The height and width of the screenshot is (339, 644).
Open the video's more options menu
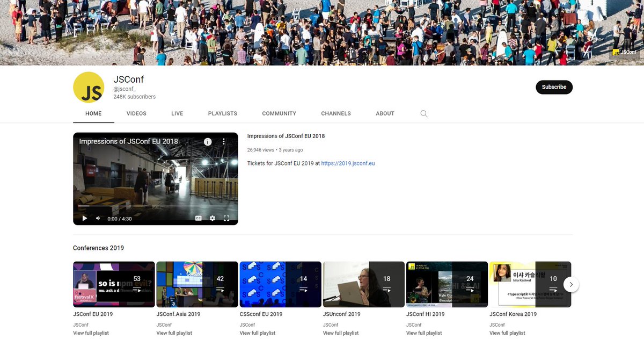click(x=224, y=141)
